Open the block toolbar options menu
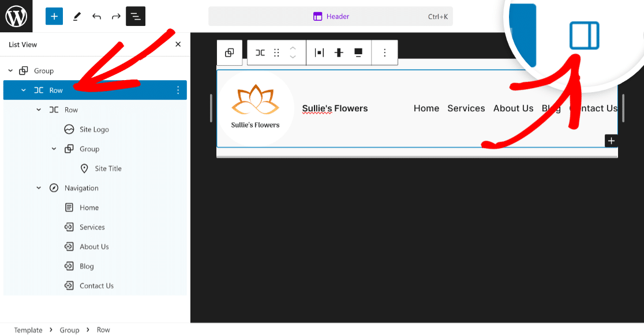The image size is (644, 336). pos(384,52)
